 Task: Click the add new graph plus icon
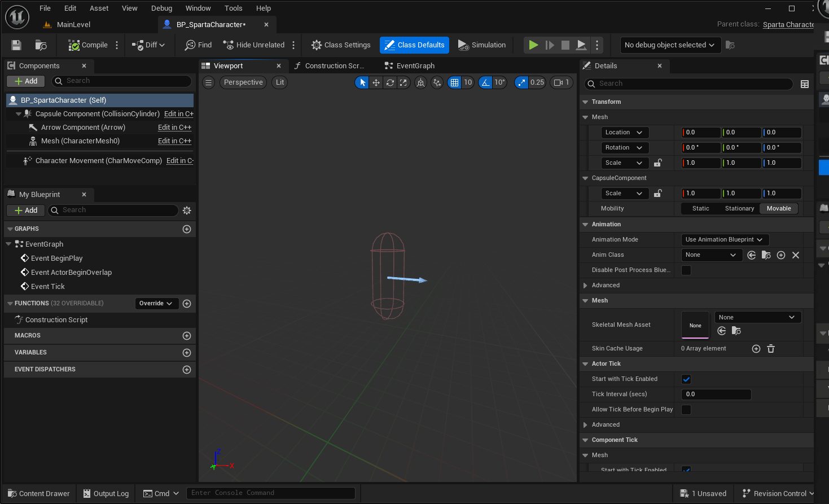[x=187, y=229]
